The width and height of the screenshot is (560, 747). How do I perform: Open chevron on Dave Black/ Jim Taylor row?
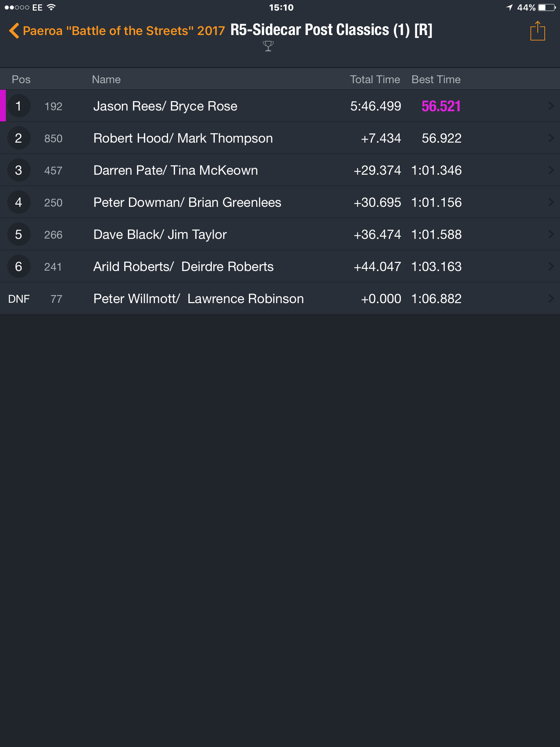point(551,235)
